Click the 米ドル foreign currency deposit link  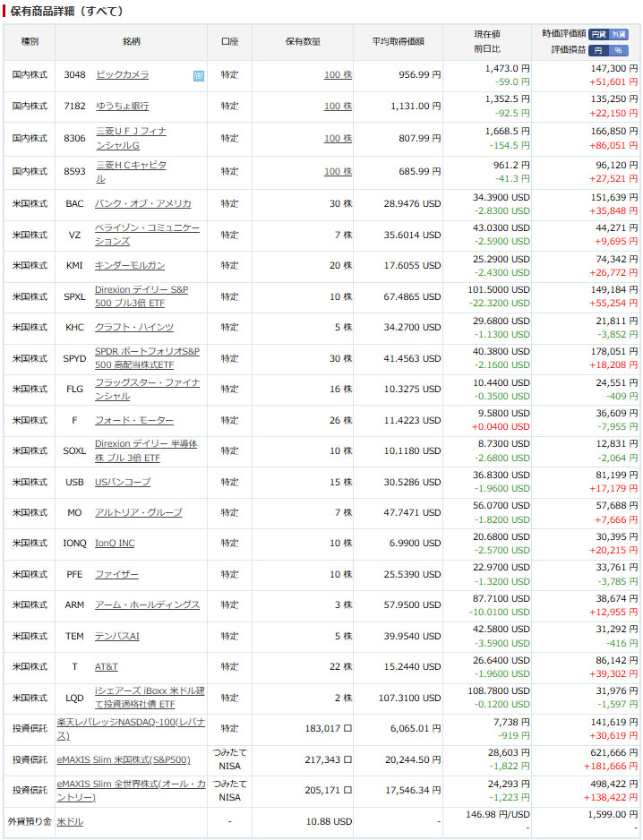(70, 821)
